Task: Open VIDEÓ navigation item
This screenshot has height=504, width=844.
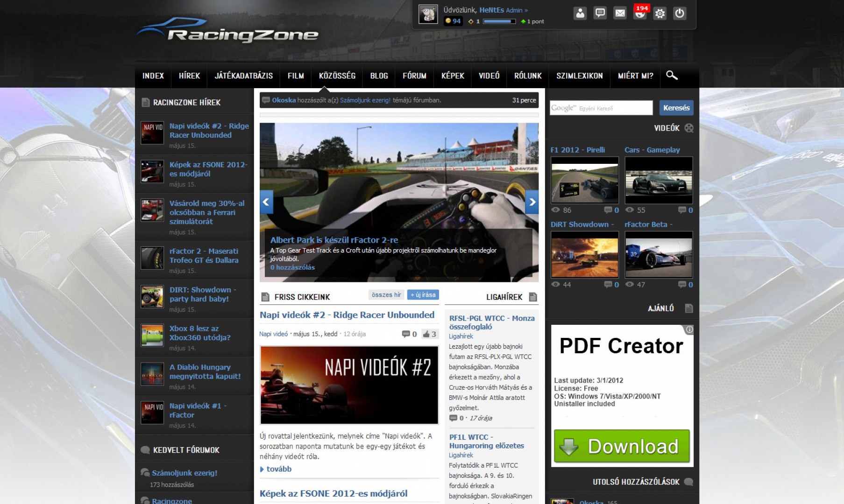Action: click(489, 76)
